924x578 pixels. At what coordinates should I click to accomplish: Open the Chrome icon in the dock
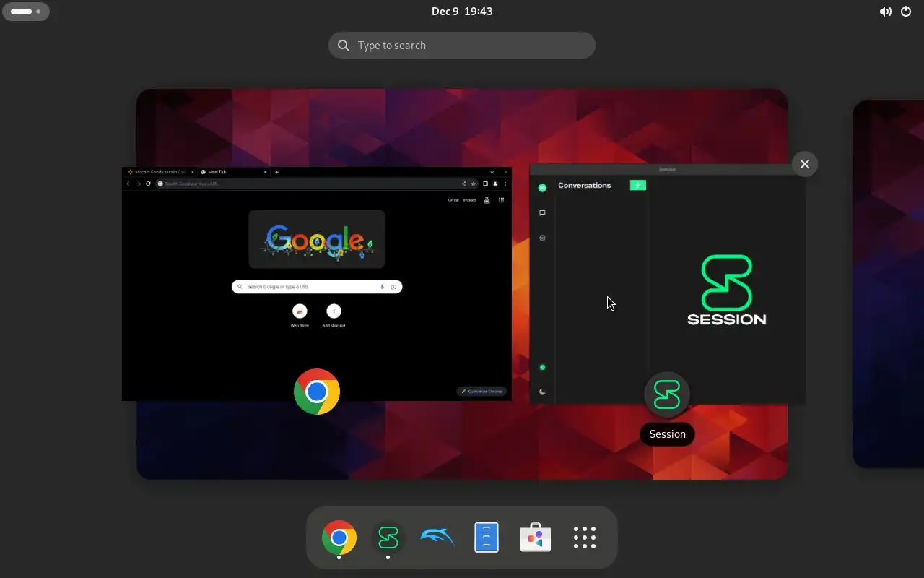click(x=339, y=538)
